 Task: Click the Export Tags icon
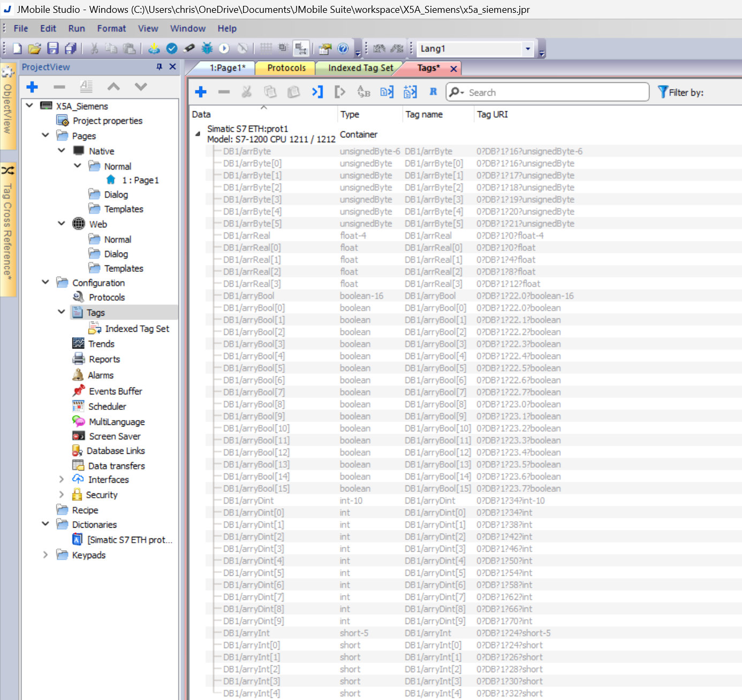(x=340, y=92)
